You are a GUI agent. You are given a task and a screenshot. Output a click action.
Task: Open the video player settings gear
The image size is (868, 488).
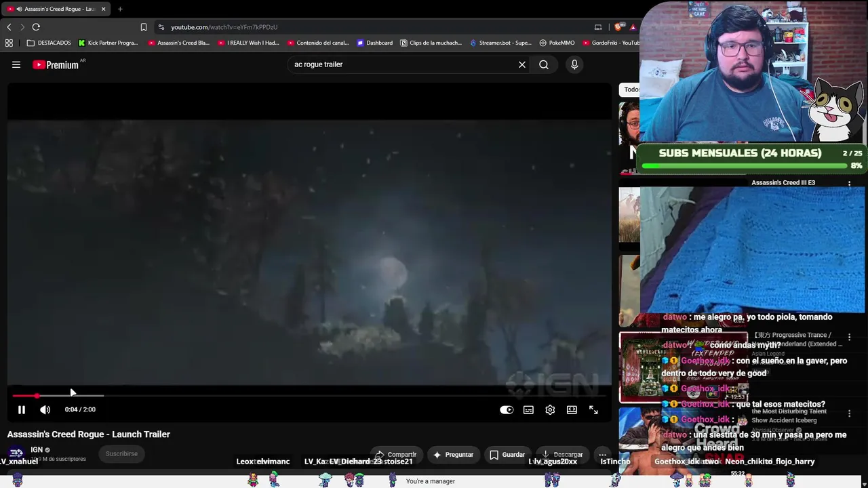coord(550,409)
